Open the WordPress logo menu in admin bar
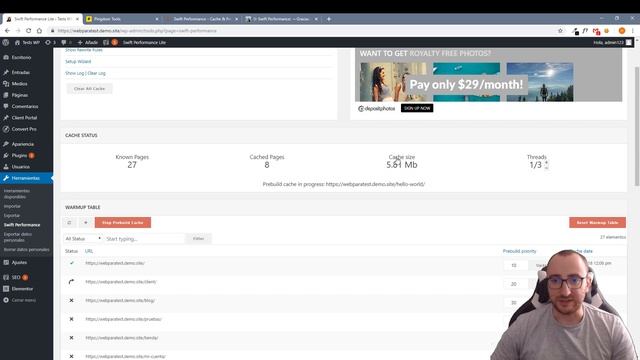The height and width of the screenshot is (360, 640). click(6, 42)
